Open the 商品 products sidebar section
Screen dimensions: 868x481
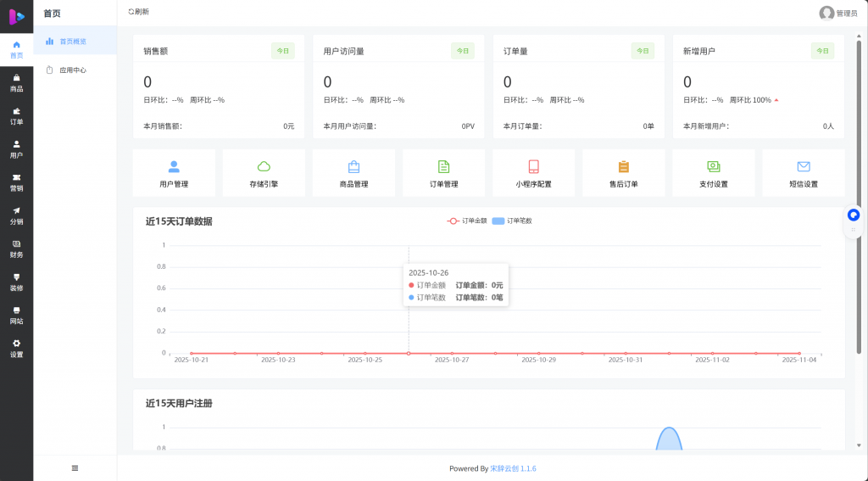point(17,83)
